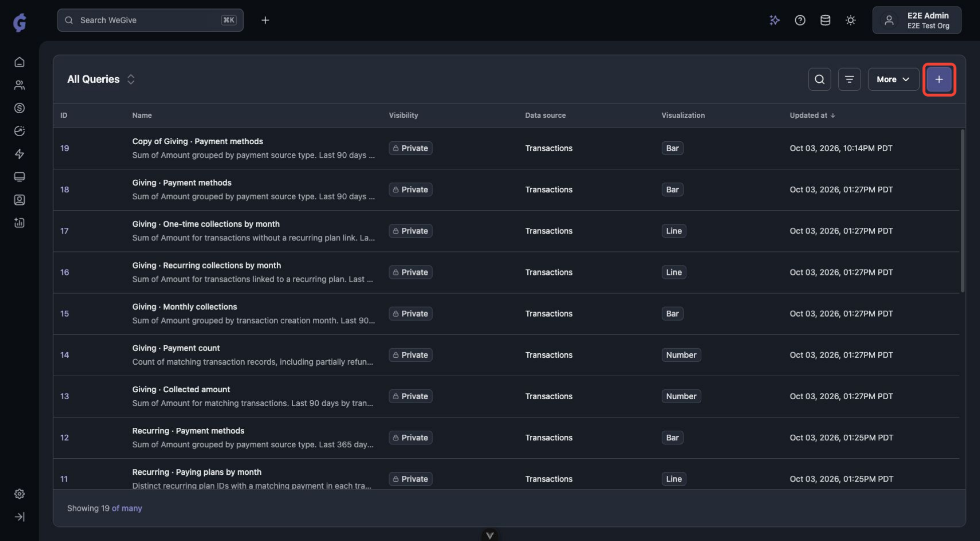The height and width of the screenshot is (541, 980).
Task: Click the Line badge on query 17
Action: tap(674, 231)
